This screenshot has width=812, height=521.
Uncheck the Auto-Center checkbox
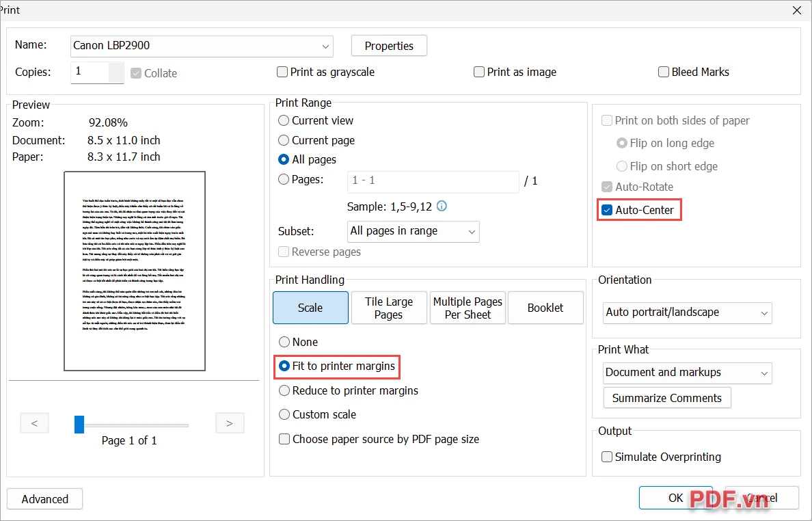click(607, 211)
